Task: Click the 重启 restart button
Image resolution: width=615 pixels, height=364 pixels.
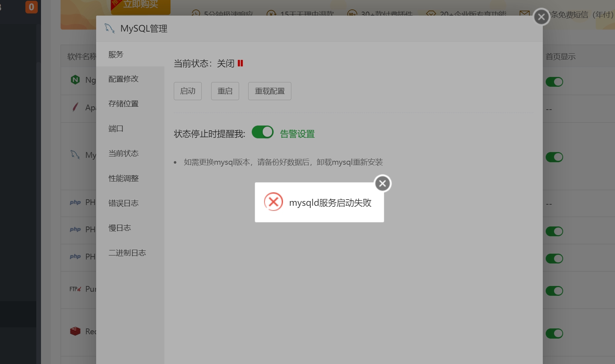Action: click(225, 91)
